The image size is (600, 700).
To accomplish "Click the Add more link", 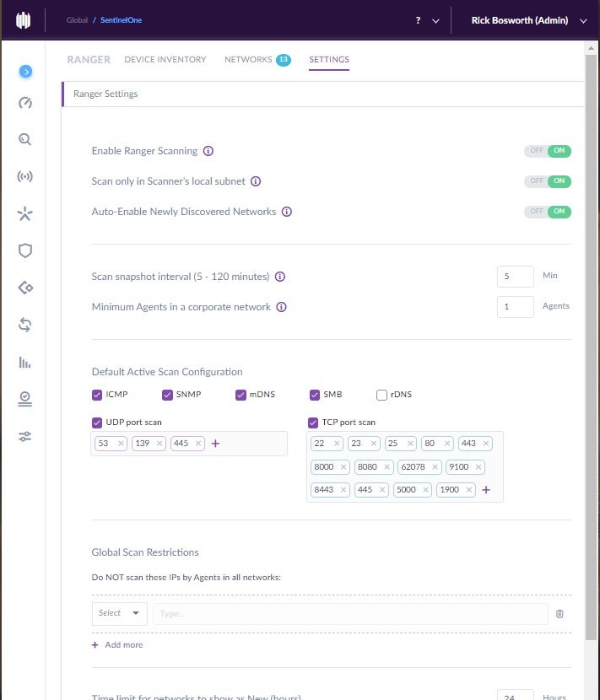I will tap(117, 644).
